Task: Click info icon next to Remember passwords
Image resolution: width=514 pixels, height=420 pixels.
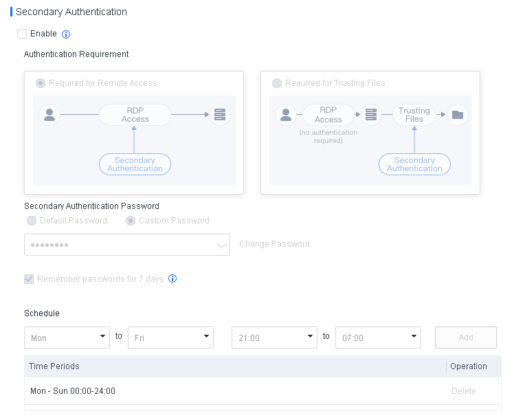Action: point(172,279)
